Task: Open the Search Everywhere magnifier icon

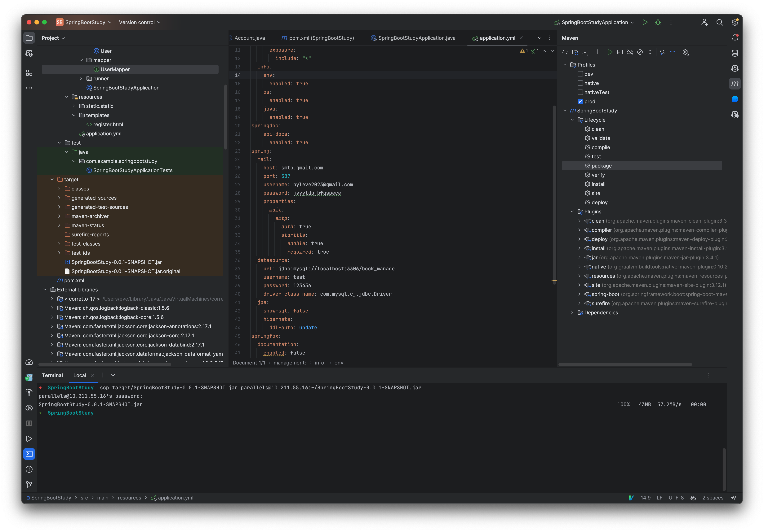Action: coord(719,22)
